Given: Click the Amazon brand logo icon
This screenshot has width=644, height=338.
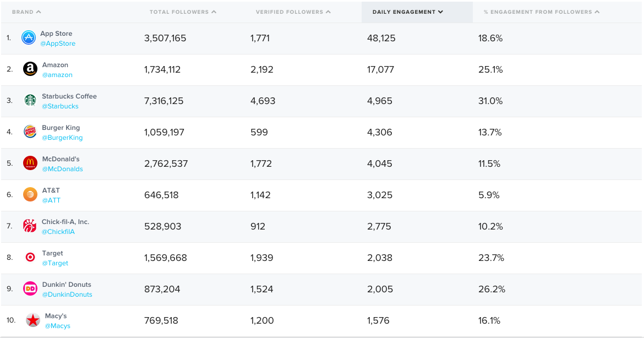Looking at the screenshot, I should click(30, 69).
